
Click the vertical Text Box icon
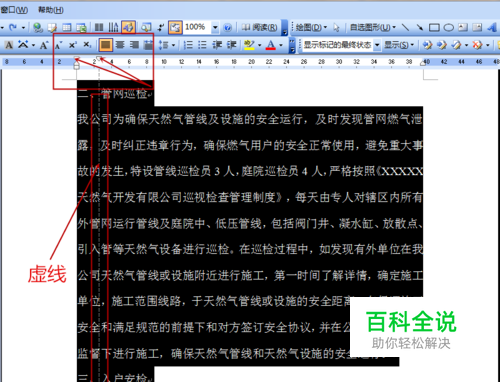click(x=477, y=27)
